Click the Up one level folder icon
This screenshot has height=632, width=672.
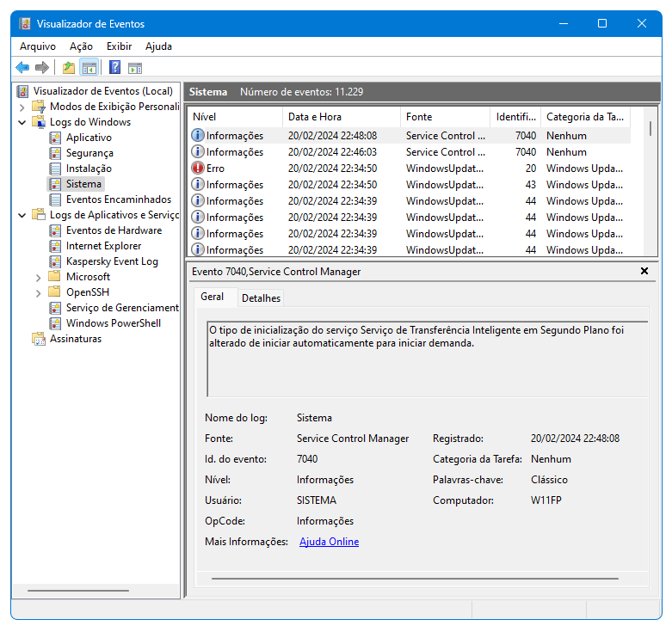point(69,68)
